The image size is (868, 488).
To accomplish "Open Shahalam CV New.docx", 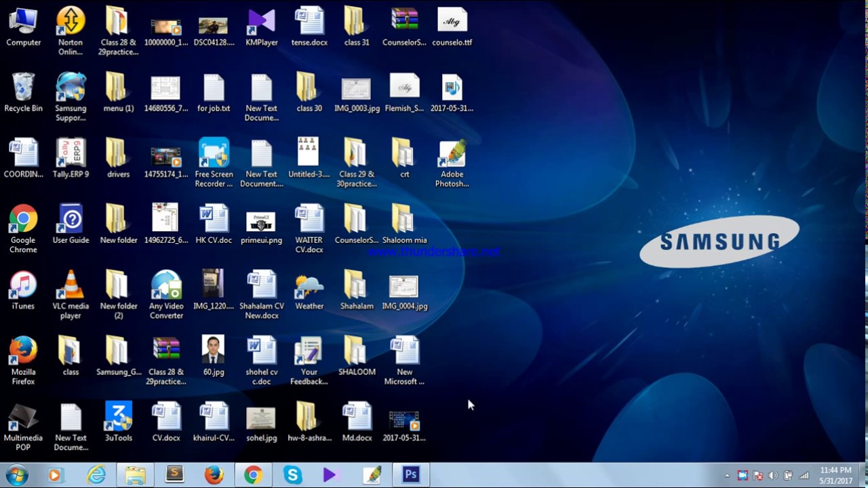I will click(x=262, y=295).
